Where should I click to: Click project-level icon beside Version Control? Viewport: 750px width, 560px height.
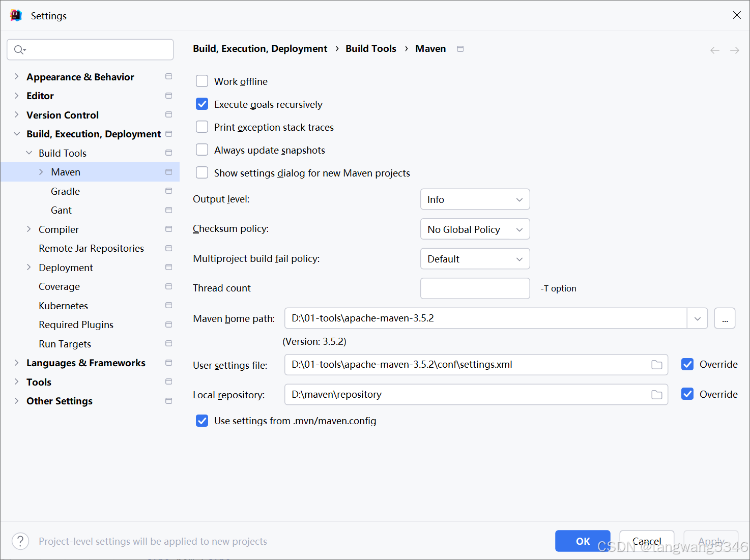coord(169,114)
